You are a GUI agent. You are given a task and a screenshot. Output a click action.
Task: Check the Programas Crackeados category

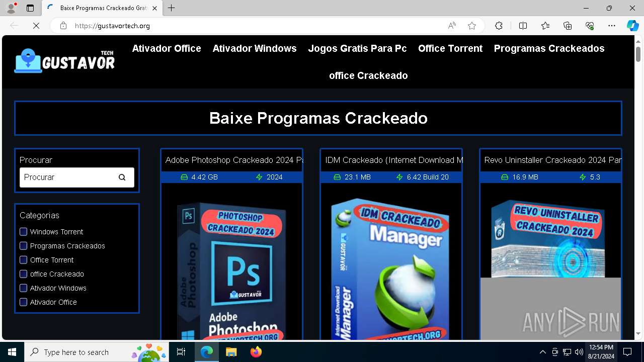[x=23, y=246]
